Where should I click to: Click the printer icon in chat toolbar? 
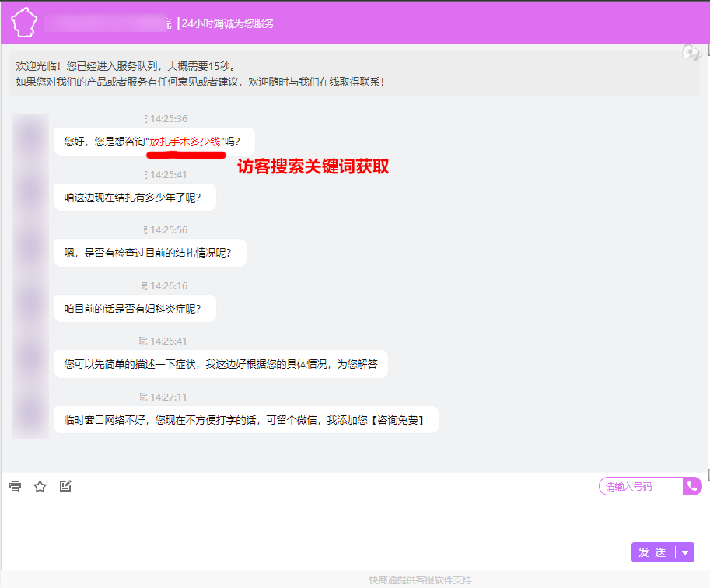tap(15, 487)
